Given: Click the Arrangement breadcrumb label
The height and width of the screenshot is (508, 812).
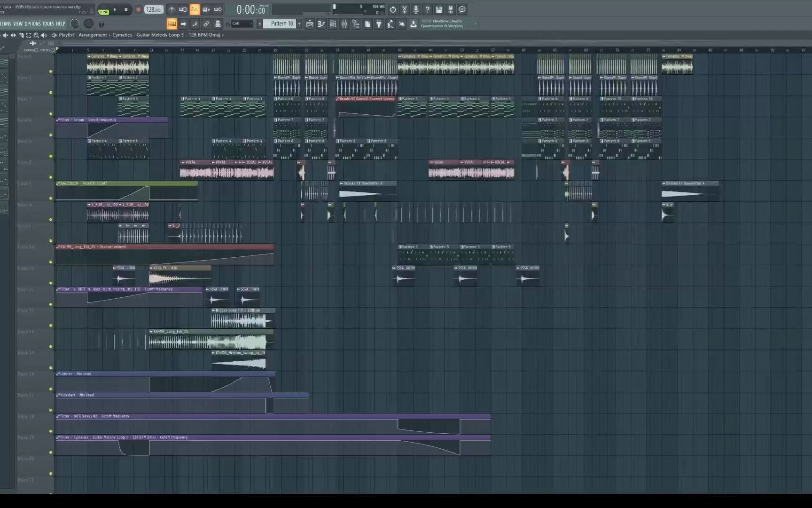Looking at the screenshot, I should pyautogui.click(x=93, y=35).
